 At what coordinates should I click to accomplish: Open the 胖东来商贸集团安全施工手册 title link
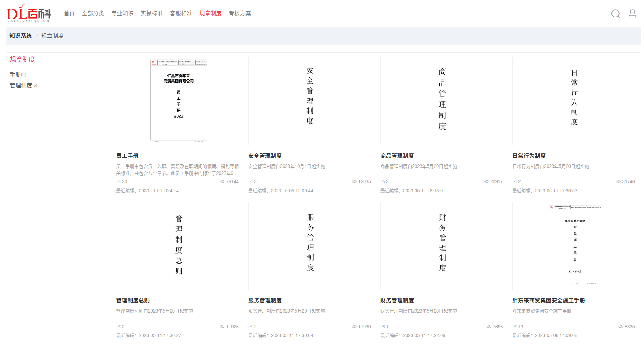[x=549, y=300]
